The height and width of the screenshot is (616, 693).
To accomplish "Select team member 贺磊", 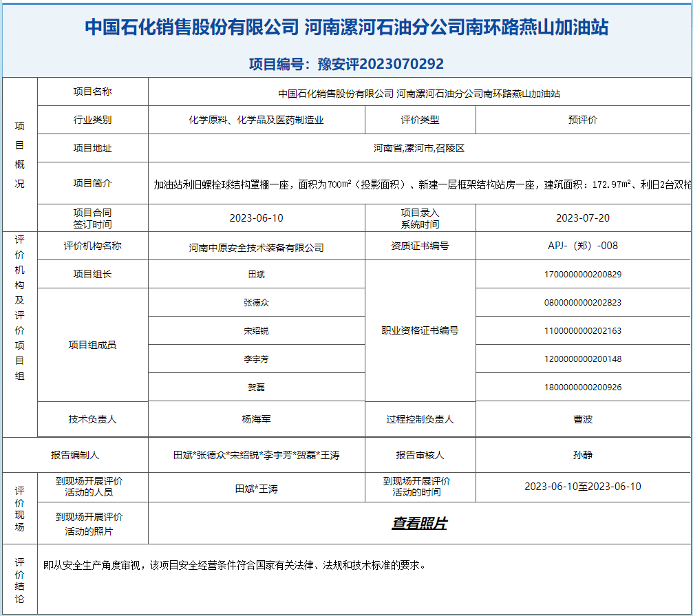I will click(x=256, y=387).
